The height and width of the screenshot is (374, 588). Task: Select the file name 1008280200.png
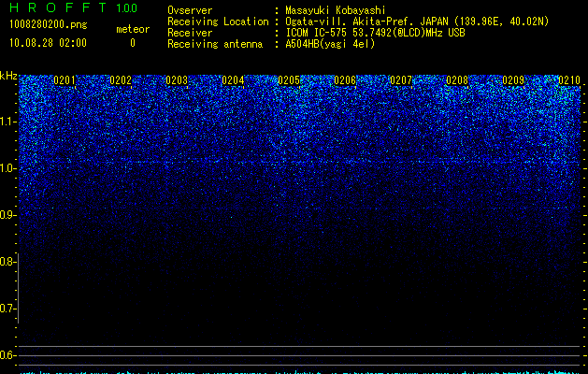[x=49, y=25]
